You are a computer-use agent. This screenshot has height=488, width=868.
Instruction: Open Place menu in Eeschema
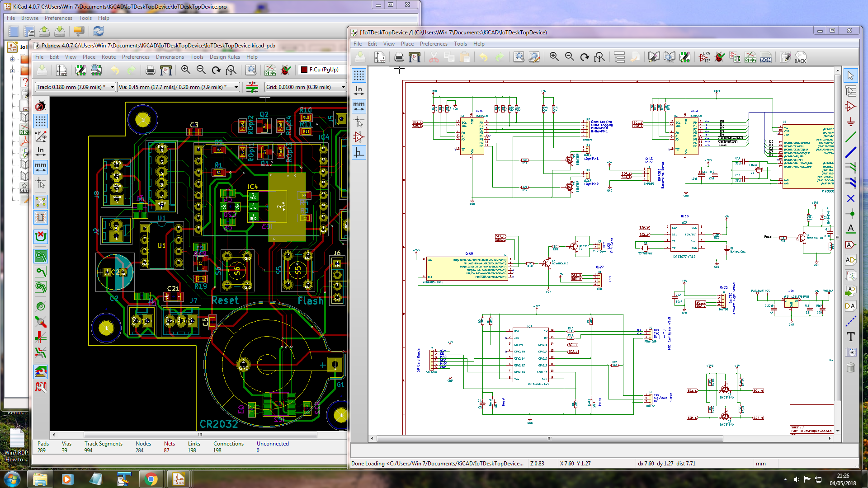407,44
